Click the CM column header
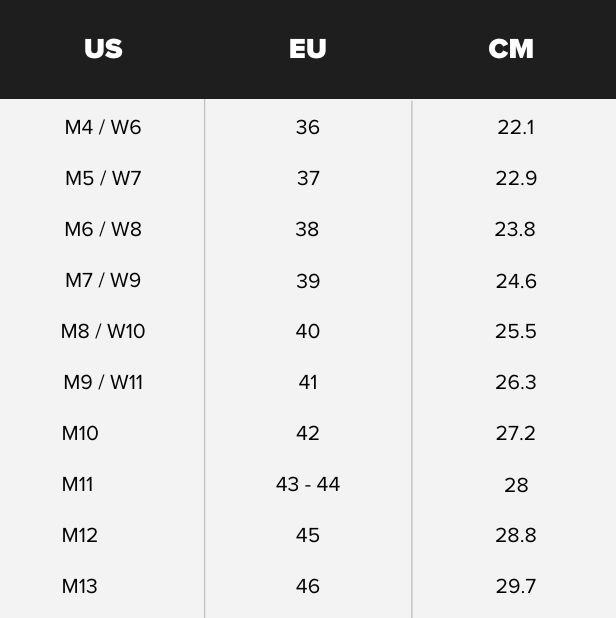Screen dimensions: 616x618 (x=511, y=49)
